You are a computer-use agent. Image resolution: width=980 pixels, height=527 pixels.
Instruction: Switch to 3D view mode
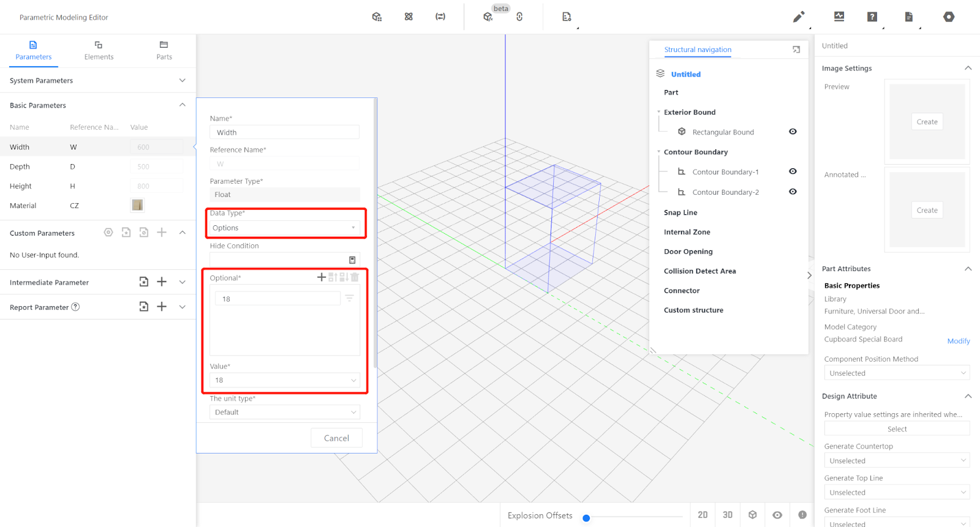(x=728, y=515)
